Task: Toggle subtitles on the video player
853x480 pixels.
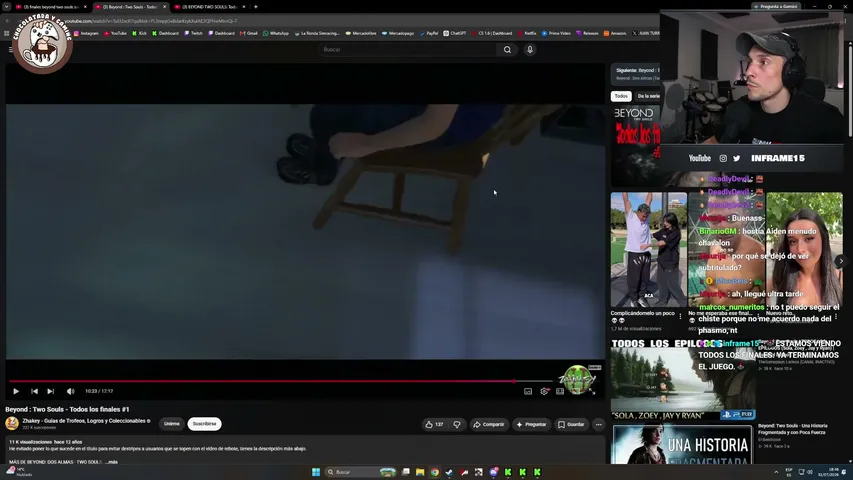Action: click(x=528, y=391)
